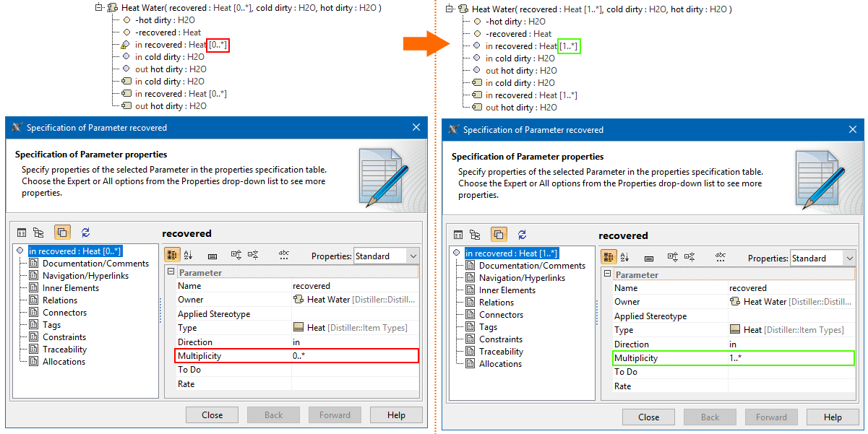Open Properties Standard dropdown in left dialog
The height and width of the screenshot is (434, 868).
coord(386,256)
